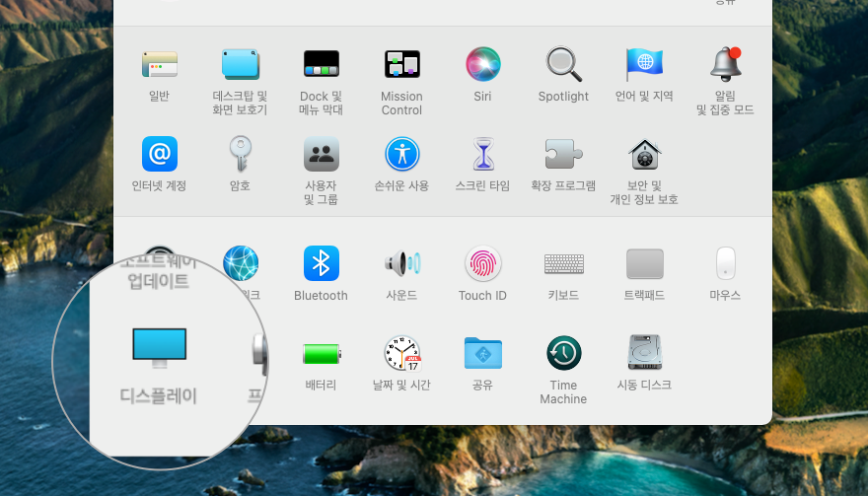
Task: Open Mission Control preferences
Action: (x=401, y=64)
